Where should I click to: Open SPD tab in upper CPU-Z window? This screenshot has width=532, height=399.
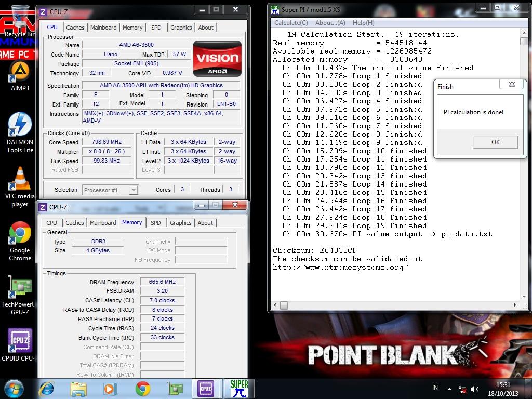tap(156, 28)
